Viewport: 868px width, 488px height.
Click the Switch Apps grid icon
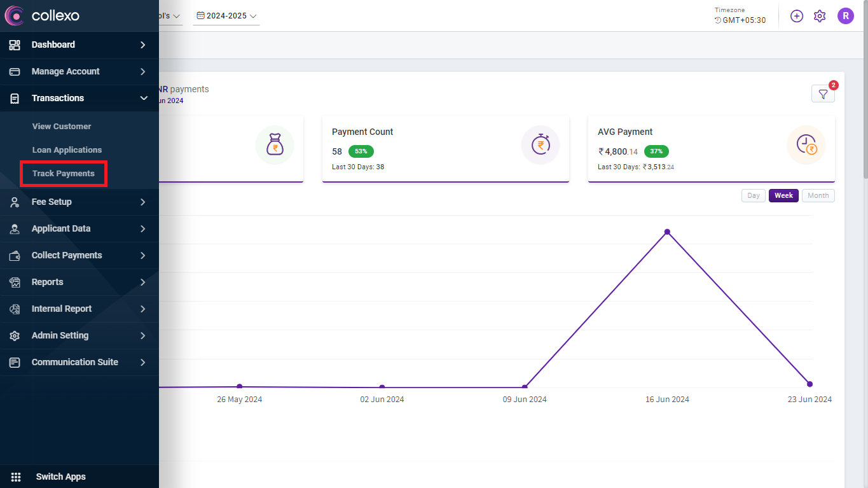(x=16, y=477)
